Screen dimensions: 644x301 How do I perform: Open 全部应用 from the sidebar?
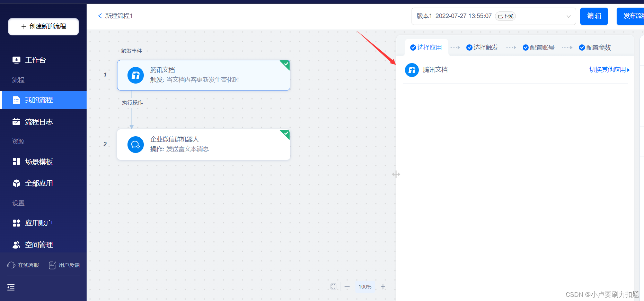tap(43, 183)
